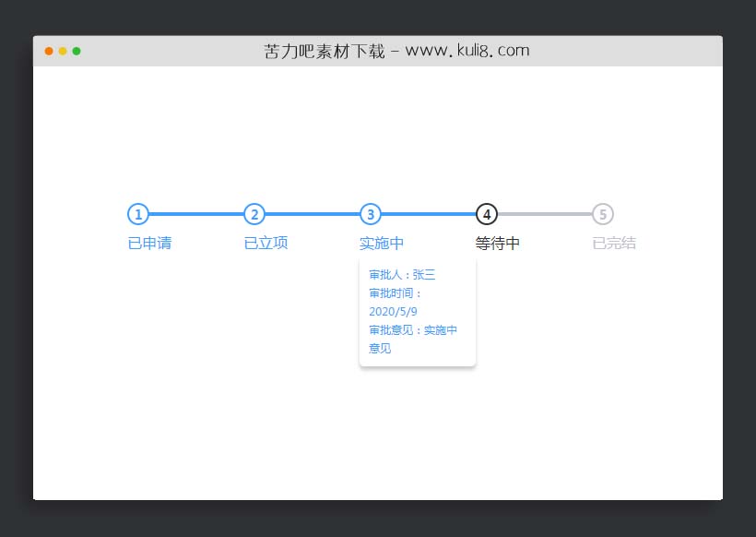The width and height of the screenshot is (756, 537).
Task: Click the gray progress line after 等待中
Action: [x=545, y=214]
